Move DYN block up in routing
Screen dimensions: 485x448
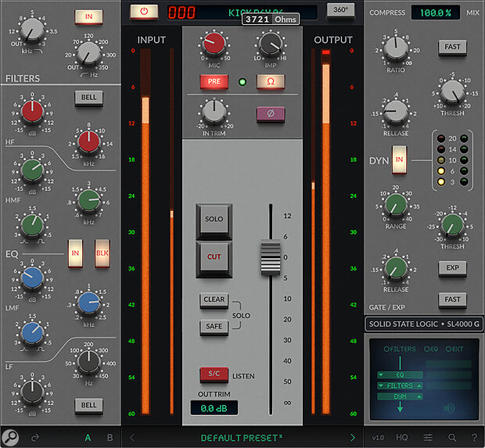click(419, 396)
